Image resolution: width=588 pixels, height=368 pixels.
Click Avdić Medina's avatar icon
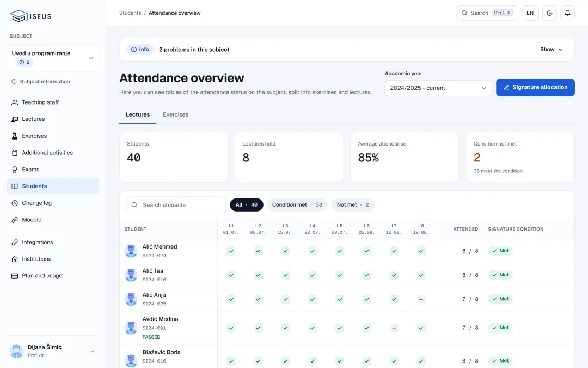(x=131, y=328)
